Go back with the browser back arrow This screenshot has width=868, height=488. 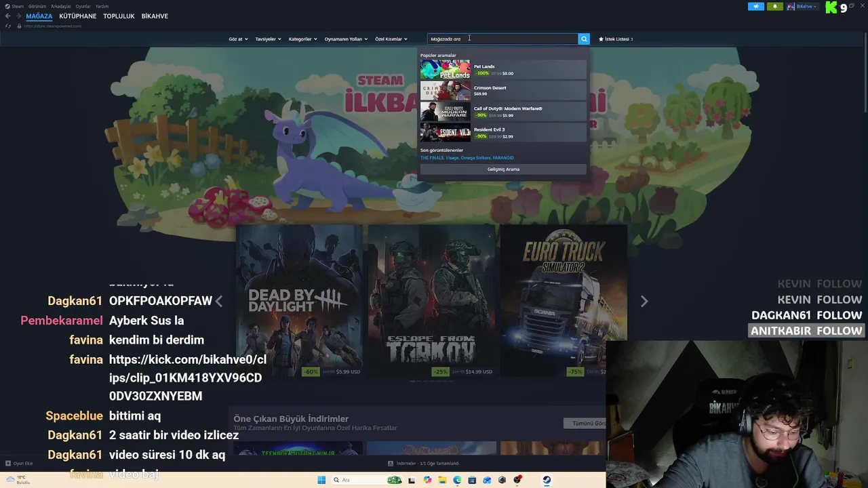click(x=7, y=16)
